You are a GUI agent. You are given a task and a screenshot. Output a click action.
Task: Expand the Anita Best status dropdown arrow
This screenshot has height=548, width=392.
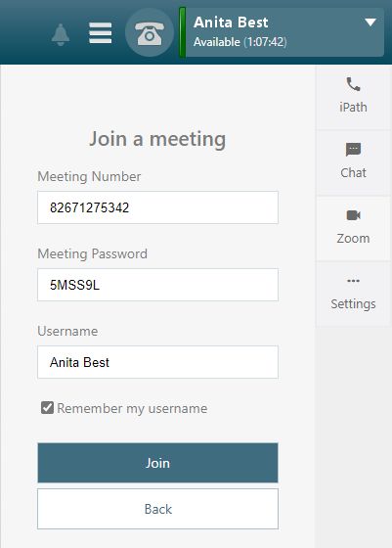pyautogui.click(x=370, y=23)
